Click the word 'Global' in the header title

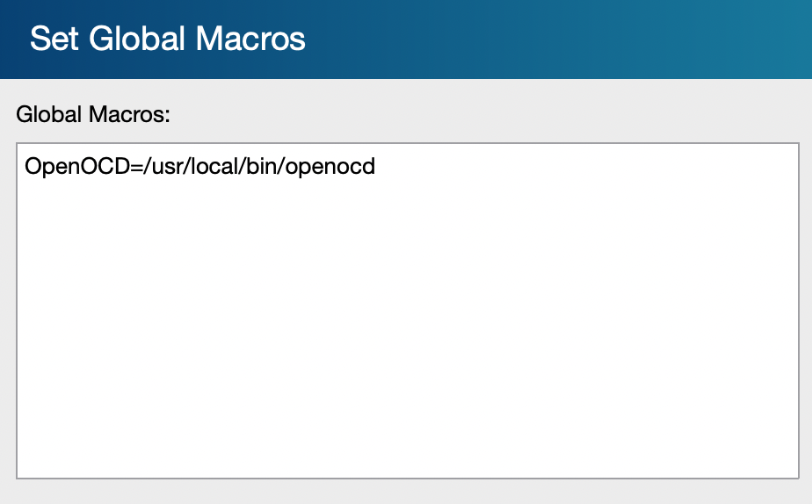pos(137,39)
